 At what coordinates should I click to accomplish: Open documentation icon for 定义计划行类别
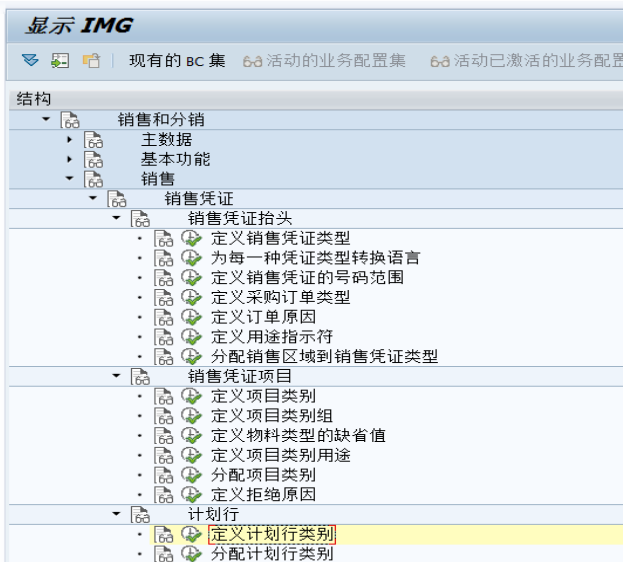pos(164,535)
